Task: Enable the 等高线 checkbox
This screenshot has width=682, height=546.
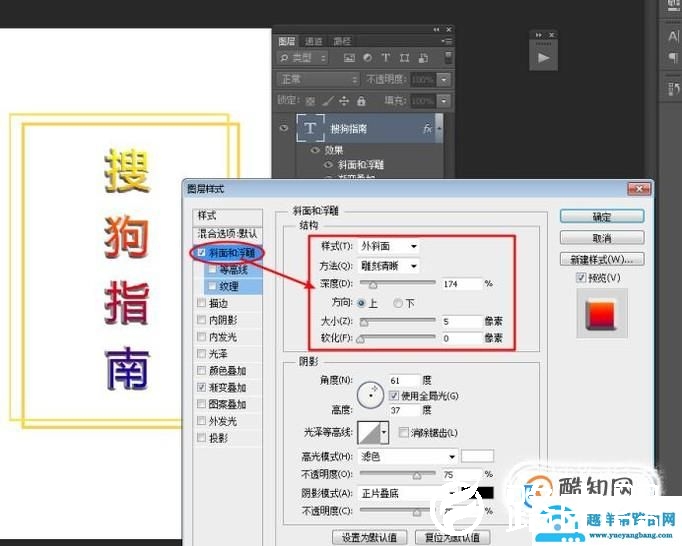Action: 212,270
